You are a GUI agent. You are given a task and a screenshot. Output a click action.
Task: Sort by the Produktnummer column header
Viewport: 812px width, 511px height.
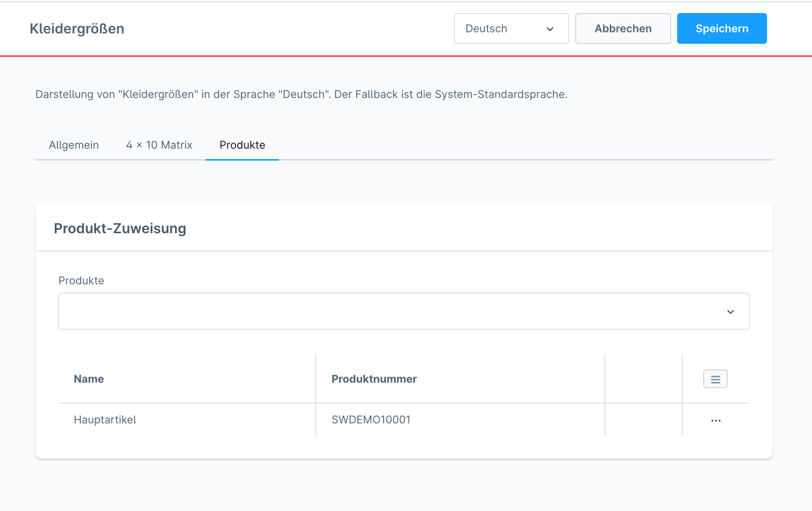click(x=374, y=379)
